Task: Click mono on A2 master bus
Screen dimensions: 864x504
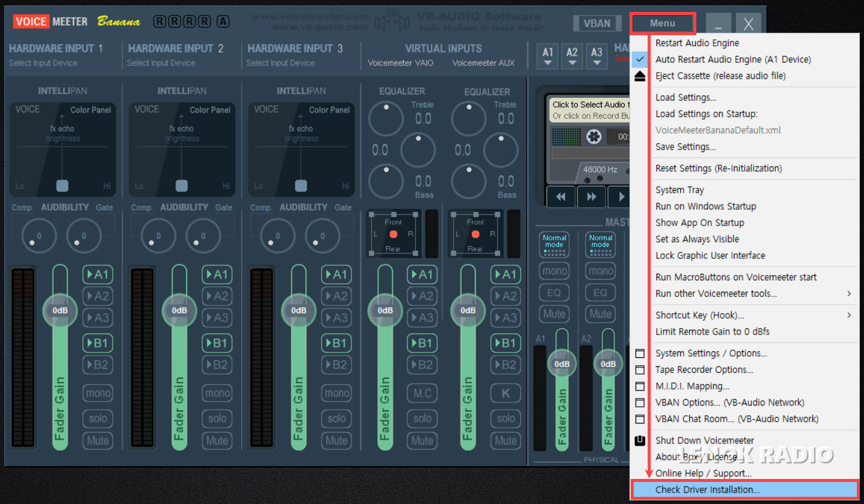Action: (x=600, y=271)
